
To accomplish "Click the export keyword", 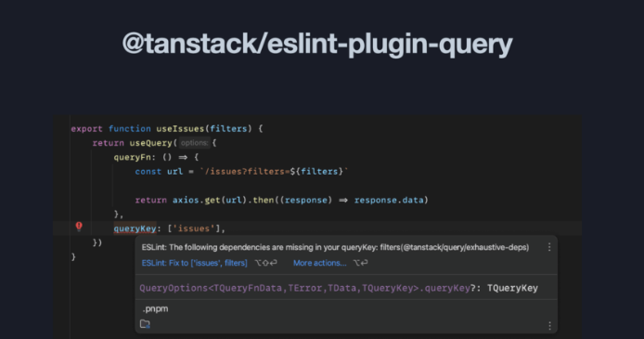I will pyautogui.click(x=86, y=128).
